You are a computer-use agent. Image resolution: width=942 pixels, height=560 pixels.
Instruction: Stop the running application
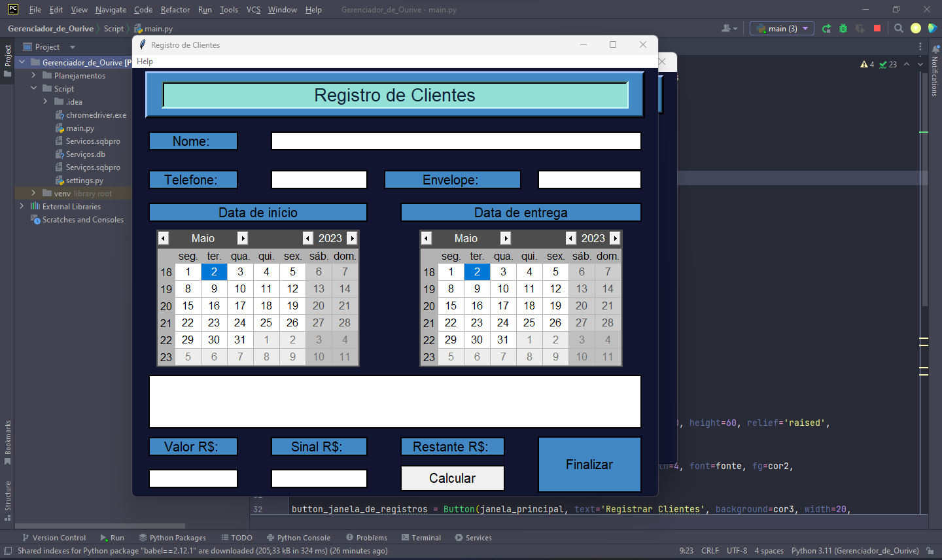click(x=877, y=28)
